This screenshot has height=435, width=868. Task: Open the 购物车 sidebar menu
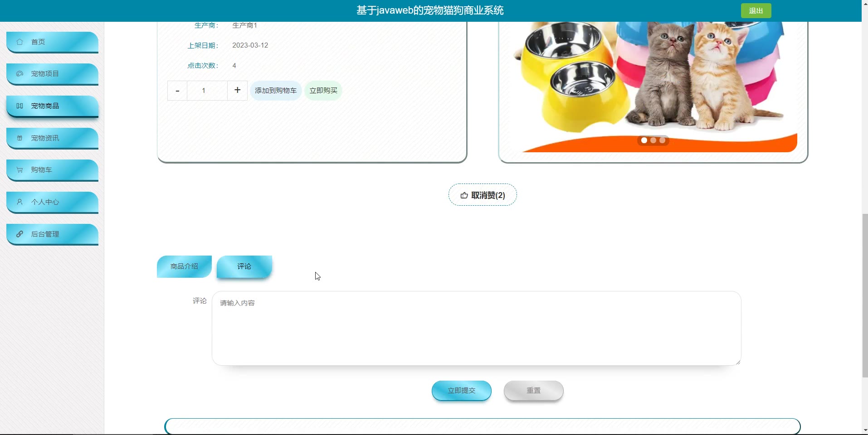coord(52,170)
